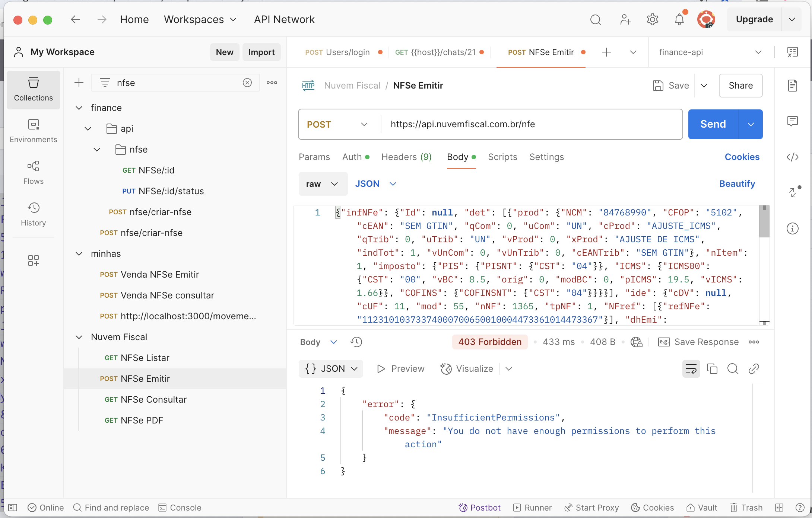Open the Scripts tab
The width and height of the screenshot is (812, 518).
tap(502, 157)
